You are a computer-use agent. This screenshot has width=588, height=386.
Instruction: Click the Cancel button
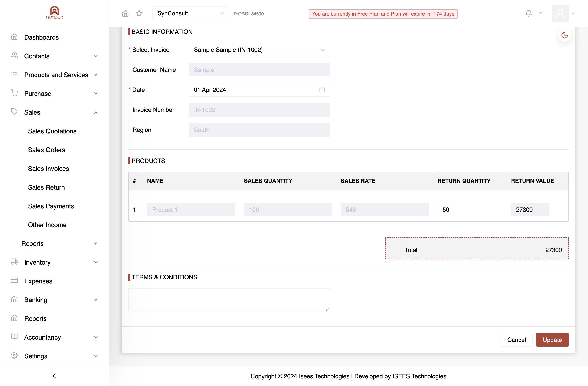point(516,340)
